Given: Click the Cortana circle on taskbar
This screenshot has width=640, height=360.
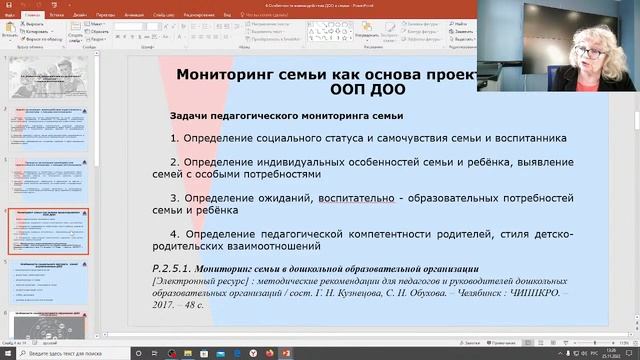Looking at the screenshot, I should (x=138, y=353).
